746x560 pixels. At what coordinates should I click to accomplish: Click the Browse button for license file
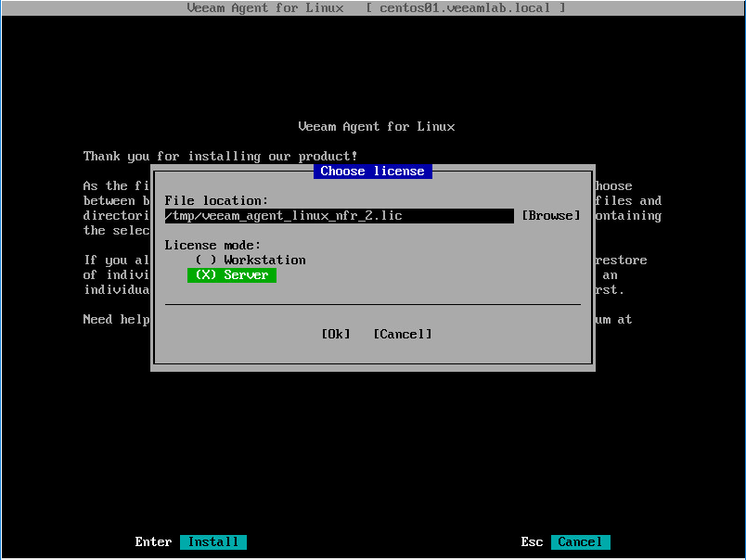[551, 215]
